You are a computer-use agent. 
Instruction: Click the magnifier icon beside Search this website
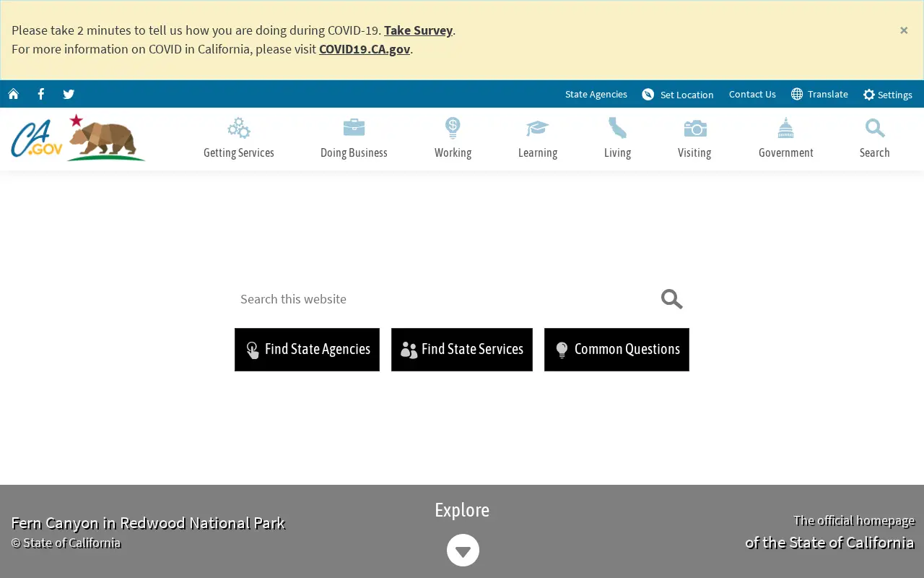click(672, 299)
